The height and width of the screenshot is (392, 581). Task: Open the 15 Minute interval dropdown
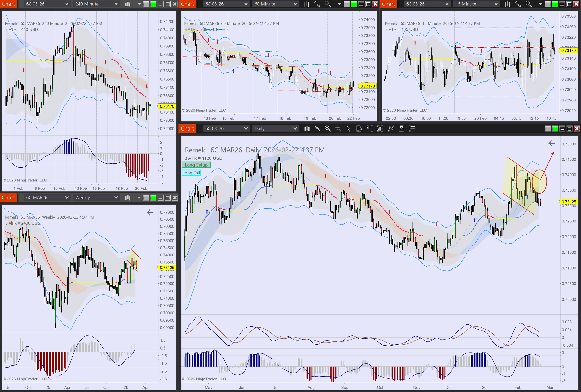point(476,4)
